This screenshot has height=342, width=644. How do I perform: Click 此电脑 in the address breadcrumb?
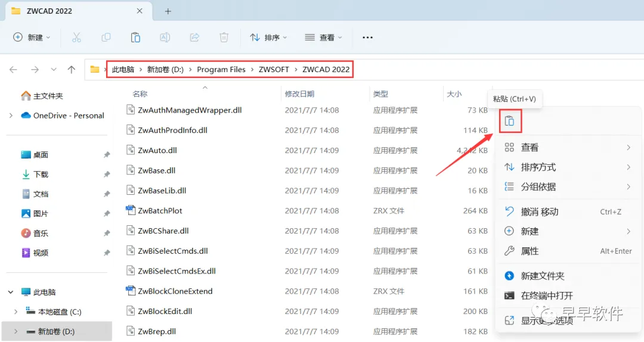[x=123, y=69]
